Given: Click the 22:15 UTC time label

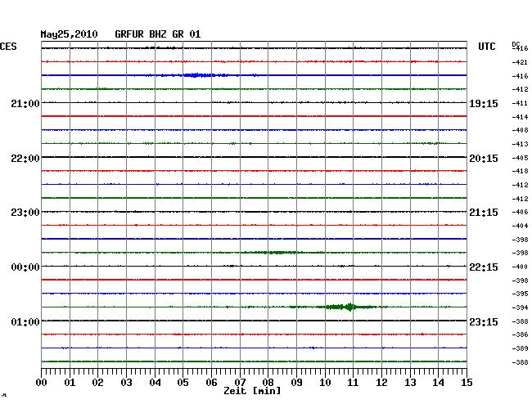Looking at the screenshot, I should (484, 267).
